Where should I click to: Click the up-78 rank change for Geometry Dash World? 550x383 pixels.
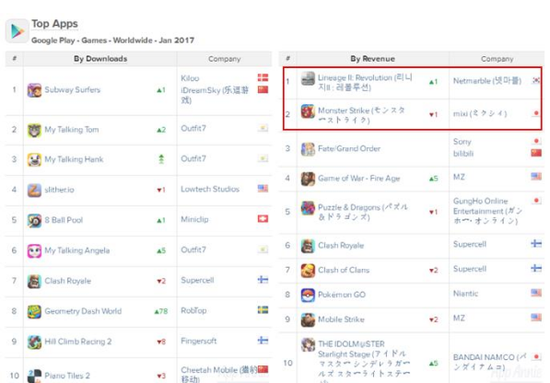click(161, 311)
